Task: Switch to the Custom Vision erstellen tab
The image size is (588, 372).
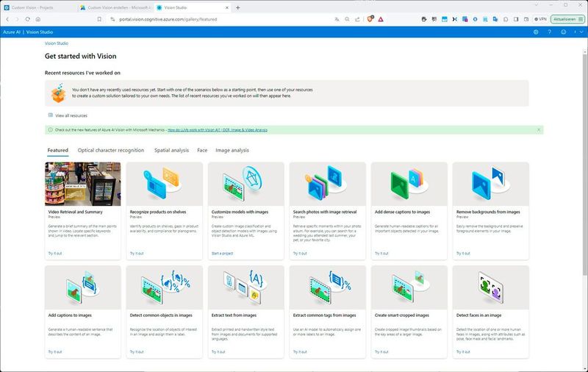Action: click(x=115, y=7)
